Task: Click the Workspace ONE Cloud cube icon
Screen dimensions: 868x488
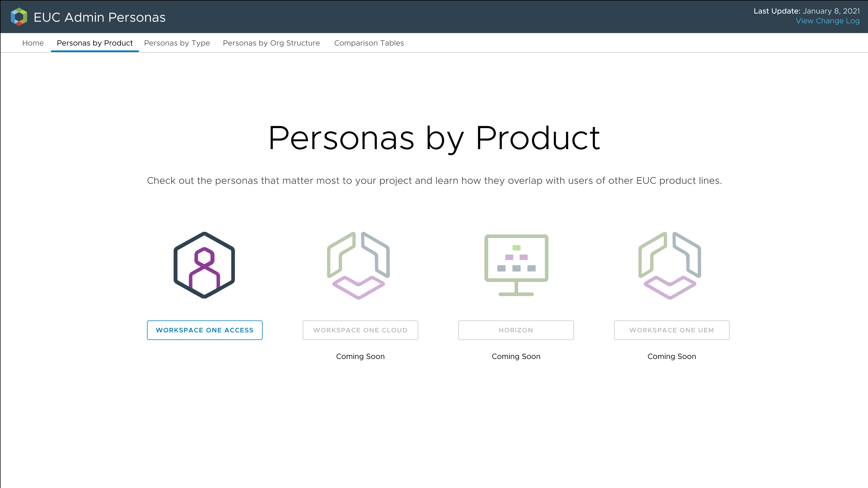Action: 359,265
